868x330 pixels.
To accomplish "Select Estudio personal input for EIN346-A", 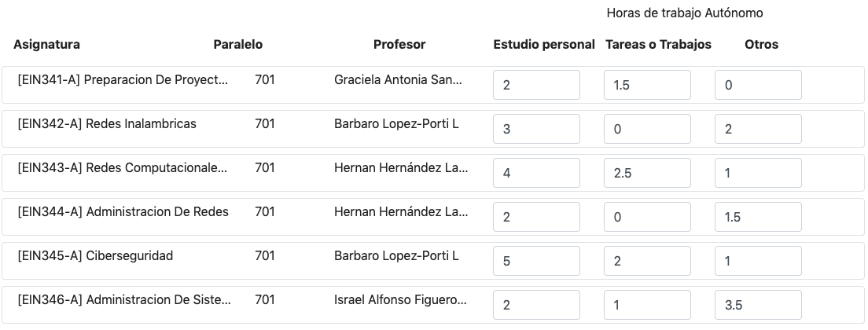I will (x=536, y=305).
